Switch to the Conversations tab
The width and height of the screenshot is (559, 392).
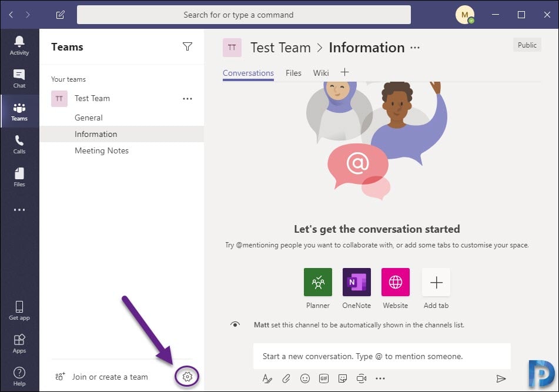(248, 73)
